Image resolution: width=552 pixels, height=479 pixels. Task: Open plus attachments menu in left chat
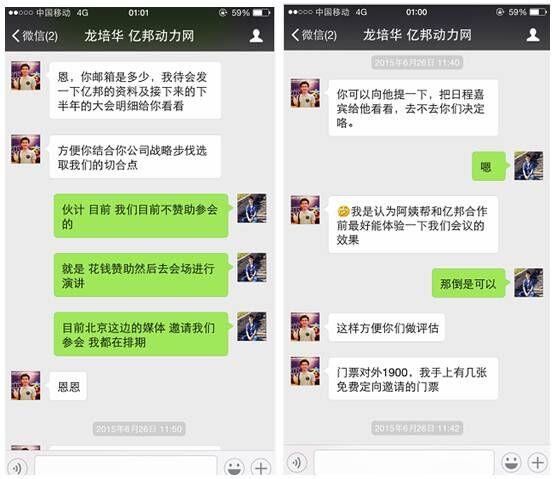coord(261,468)
